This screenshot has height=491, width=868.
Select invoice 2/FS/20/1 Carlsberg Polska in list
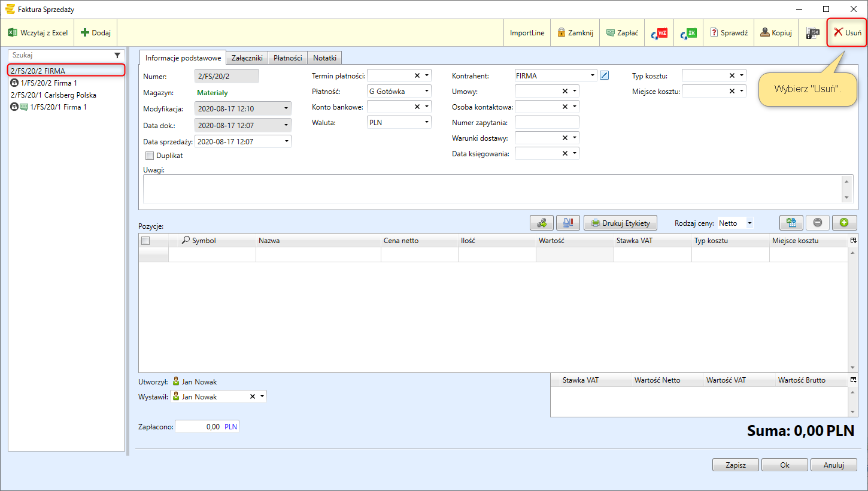point(53,95)
